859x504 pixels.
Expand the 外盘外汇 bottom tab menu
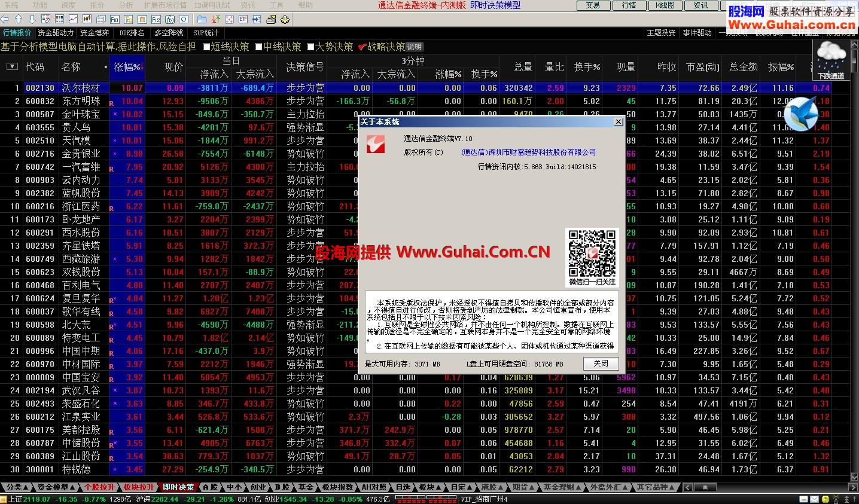pyautogui.click(x=608, y=487)
